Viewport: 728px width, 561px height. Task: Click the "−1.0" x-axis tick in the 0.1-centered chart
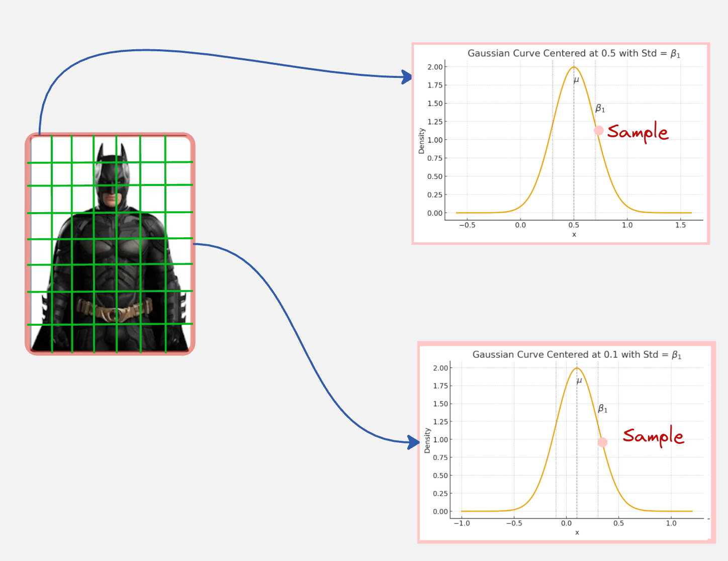click(x=462, y=523)
